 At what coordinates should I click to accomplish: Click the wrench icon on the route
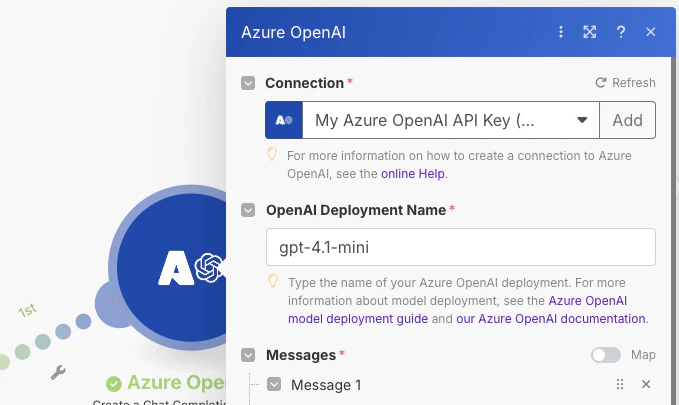(58, 372)
